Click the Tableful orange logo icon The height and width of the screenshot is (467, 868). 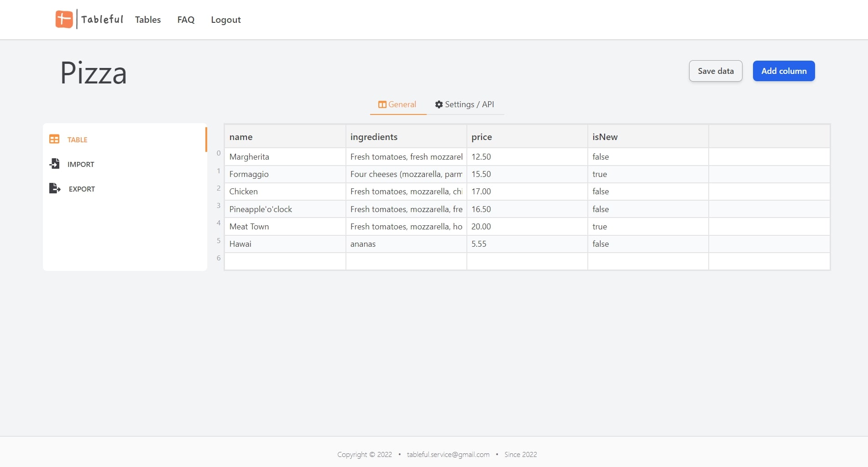[64, 19]
